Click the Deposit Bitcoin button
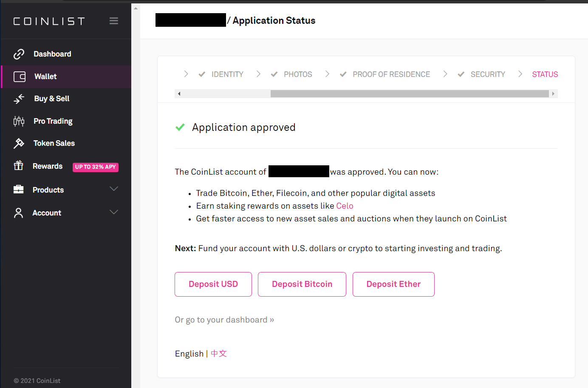 pos(302,284)
